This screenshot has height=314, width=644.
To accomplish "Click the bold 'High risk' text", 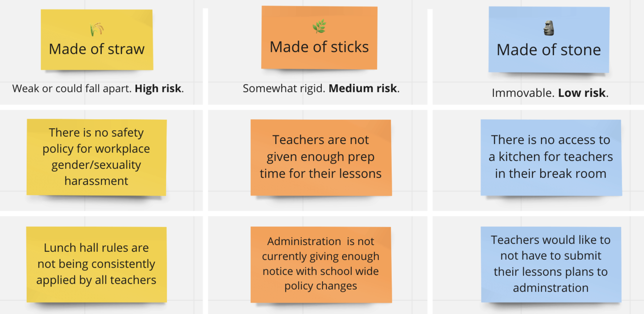I will pos(158,89).
